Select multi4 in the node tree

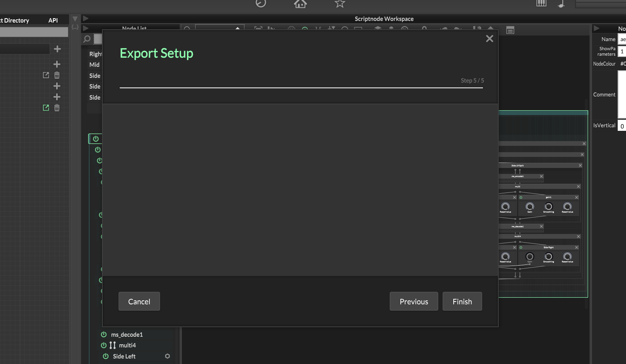click(x=127, y=345)
